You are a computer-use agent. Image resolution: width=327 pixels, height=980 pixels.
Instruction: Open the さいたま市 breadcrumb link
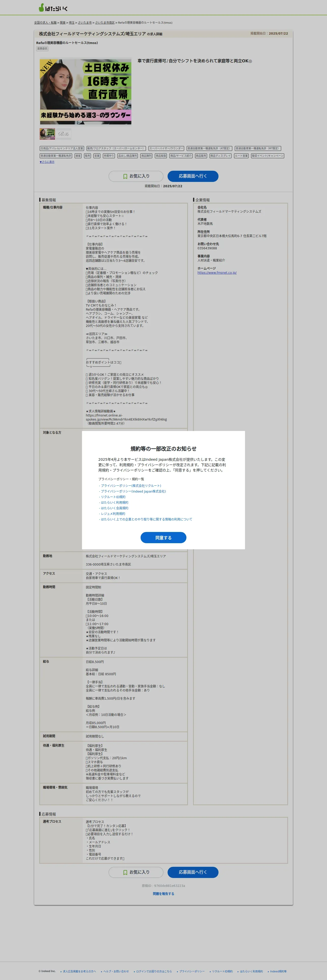coord(85,22)
